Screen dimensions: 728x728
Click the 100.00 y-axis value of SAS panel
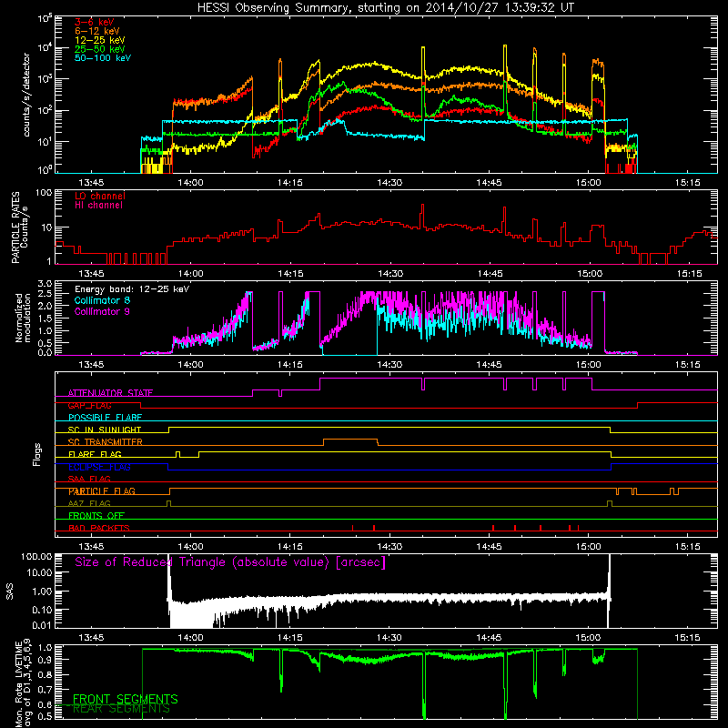[36, 556]
